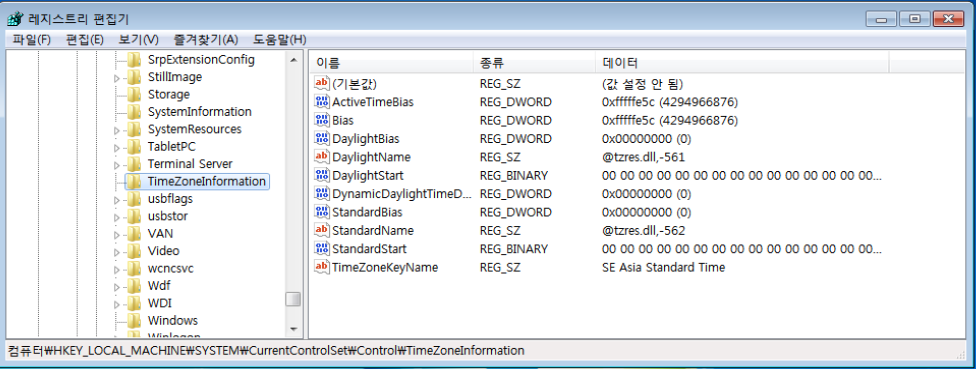Click the StandardName string icon
The width and height of the screenshot is (976, 369).
[x=322, y=230]
